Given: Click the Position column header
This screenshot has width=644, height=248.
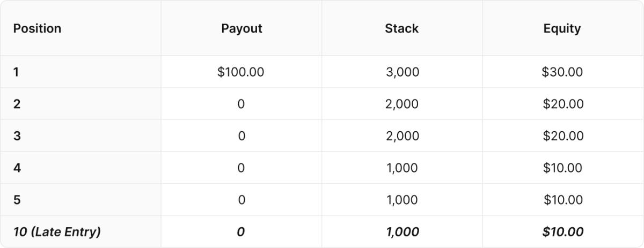Looking at the screenshot, I should (x=37, y=28).
